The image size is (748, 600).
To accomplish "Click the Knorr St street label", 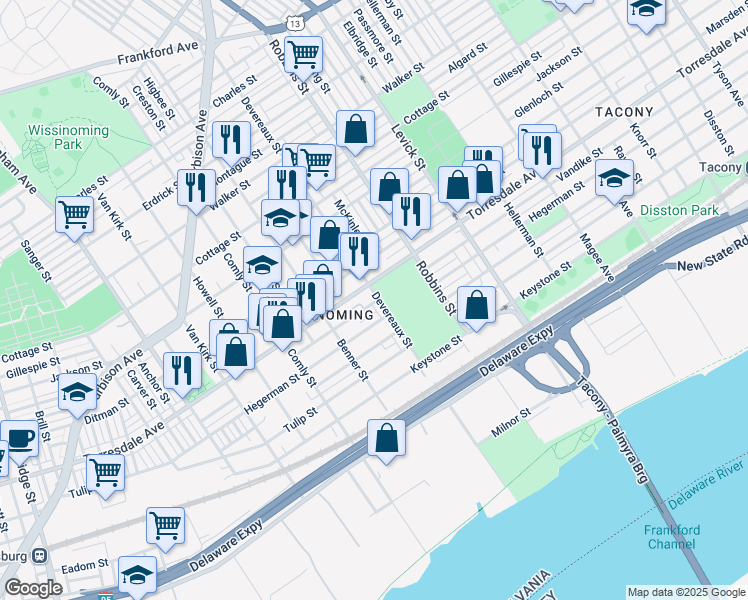I will point(643,140).
